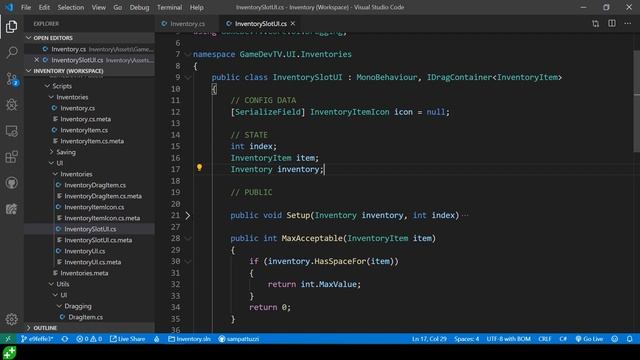This screenshot has width=640, height=360.
Task: Open the Manage gear menu
Action: 11,319
